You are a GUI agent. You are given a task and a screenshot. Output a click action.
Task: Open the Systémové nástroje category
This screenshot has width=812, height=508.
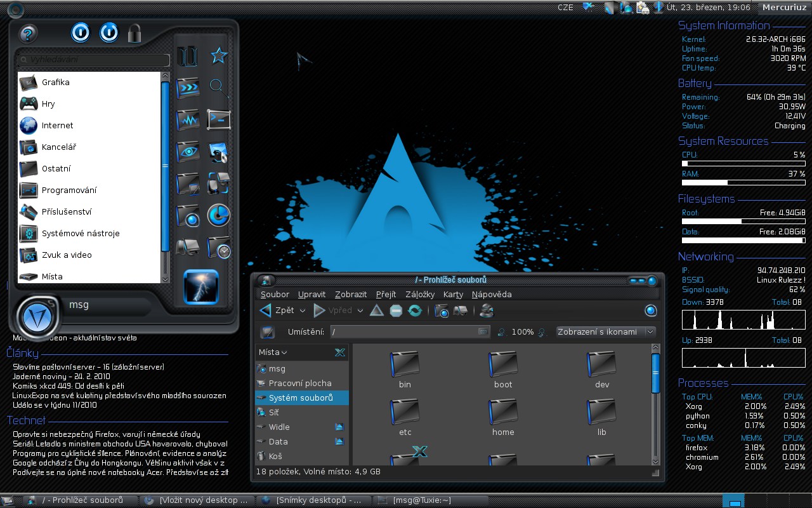pos(89,233)
